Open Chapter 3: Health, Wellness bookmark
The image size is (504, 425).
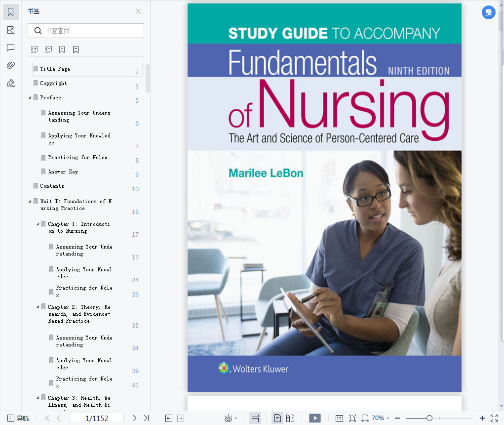(79, 401)
